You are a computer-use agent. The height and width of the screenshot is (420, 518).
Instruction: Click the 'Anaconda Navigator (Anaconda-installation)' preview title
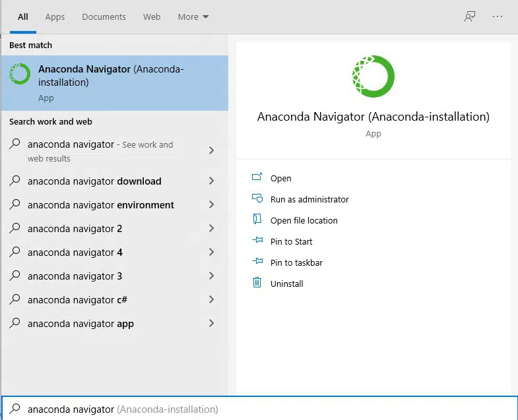pos(373,117)
